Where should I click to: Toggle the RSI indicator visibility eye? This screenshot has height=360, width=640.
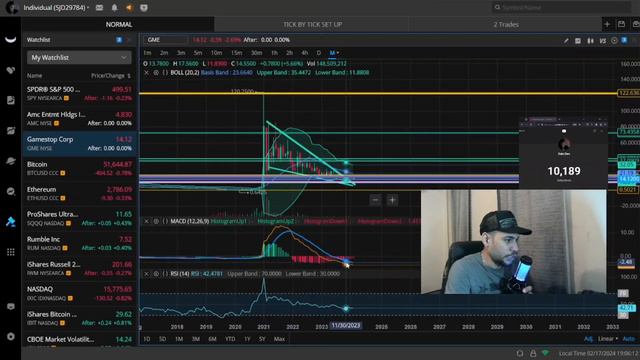[x=156, y=274]
